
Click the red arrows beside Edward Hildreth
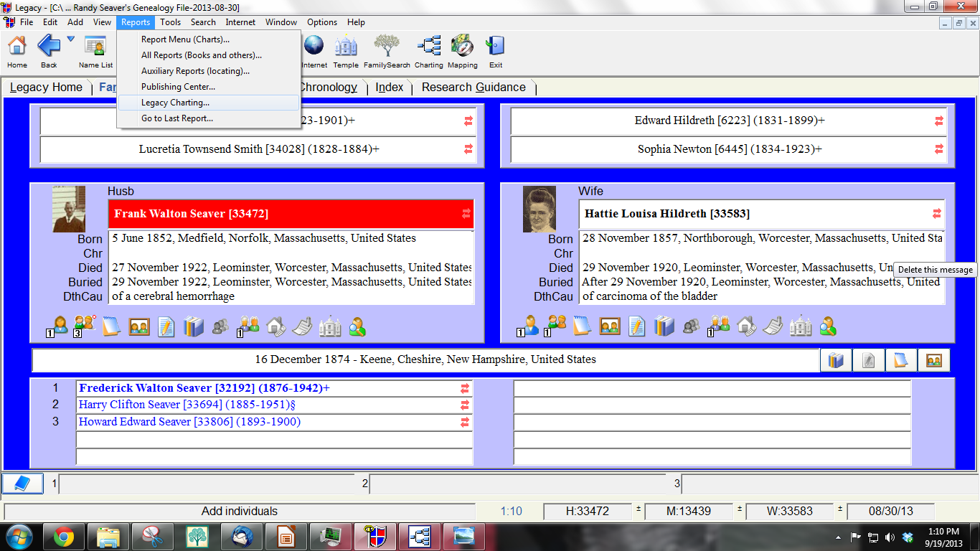click(x=938, y=121)
